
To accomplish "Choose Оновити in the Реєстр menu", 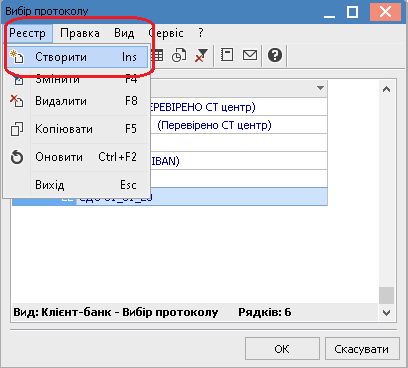I will 77,157.
